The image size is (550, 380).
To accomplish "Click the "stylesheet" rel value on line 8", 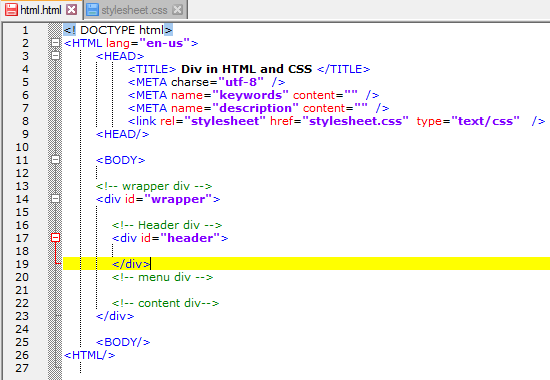I will coord(224,121).
